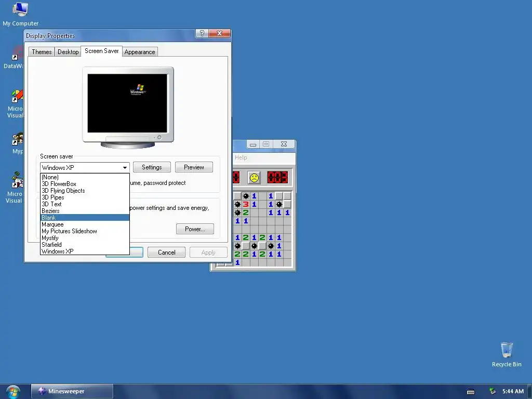This screenshot has height=399, width=532.
Task: Open the Minesweeper taskbar button
Action: pyautogui.click(x=72, y=391)
